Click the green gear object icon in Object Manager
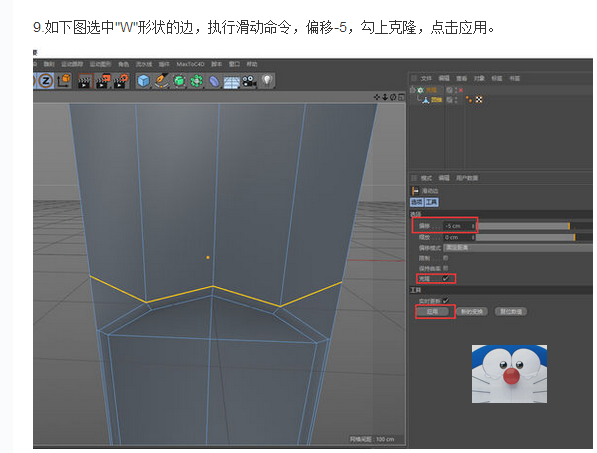The height and width of the screenshot is (453, 597). (x=420, y=90)
